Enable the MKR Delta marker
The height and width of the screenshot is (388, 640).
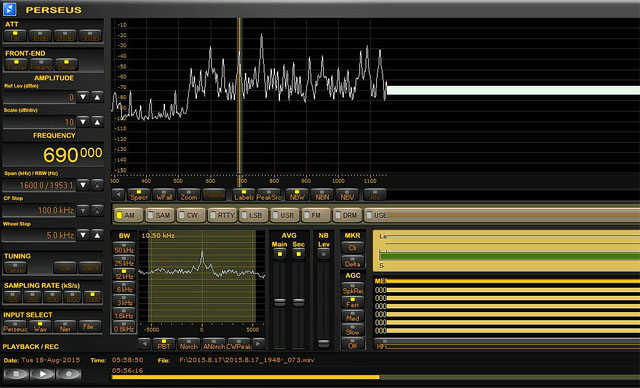point(353,262)
